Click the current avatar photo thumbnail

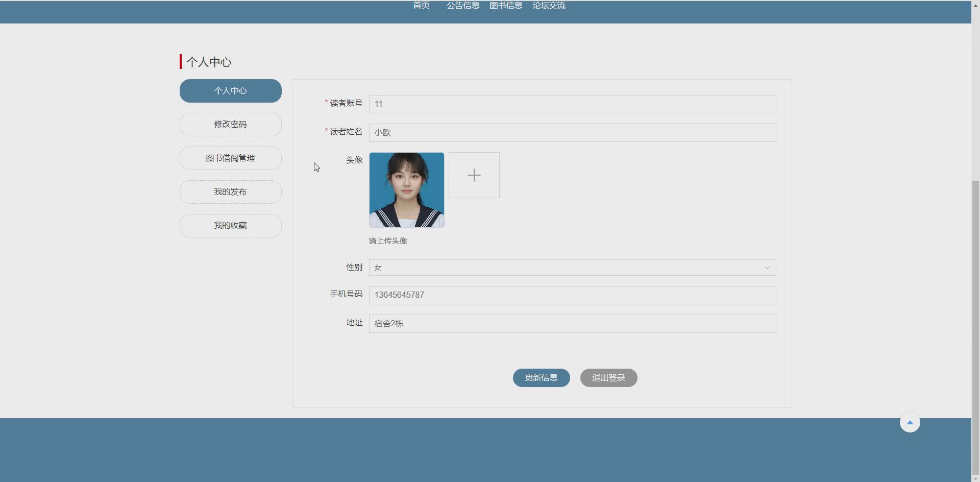(x=406, y=189)
